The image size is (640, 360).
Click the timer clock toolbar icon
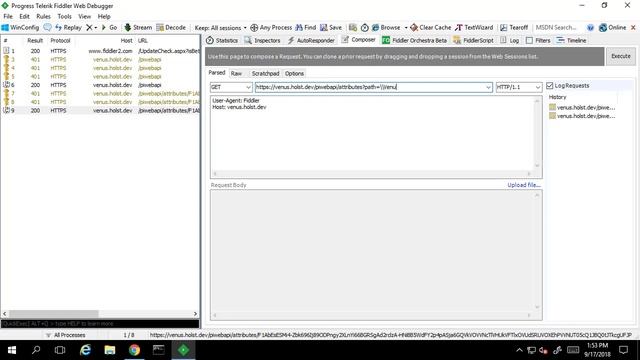pos(364,27)
